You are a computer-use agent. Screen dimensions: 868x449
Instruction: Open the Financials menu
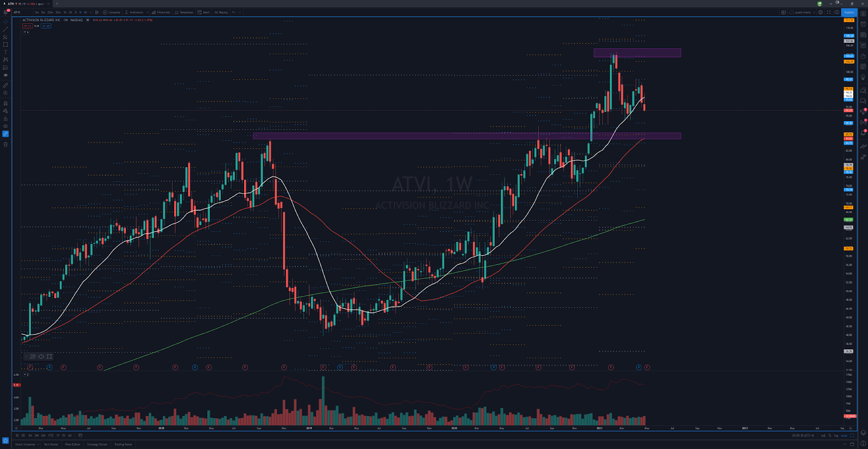(161, 12)
